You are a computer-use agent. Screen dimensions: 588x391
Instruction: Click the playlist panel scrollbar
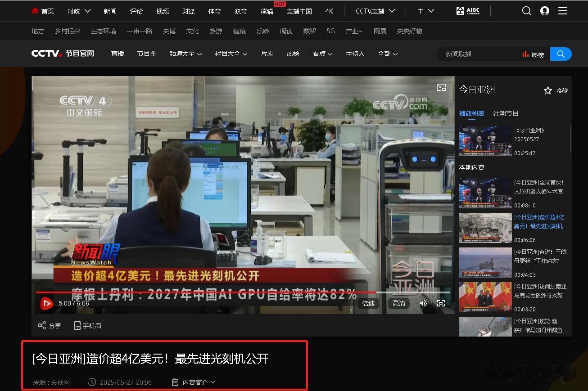click(570, 139)
